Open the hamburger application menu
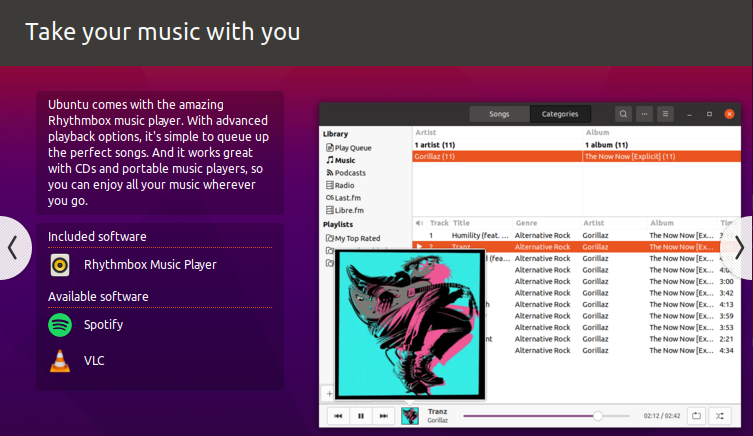 tap(666, 114)
